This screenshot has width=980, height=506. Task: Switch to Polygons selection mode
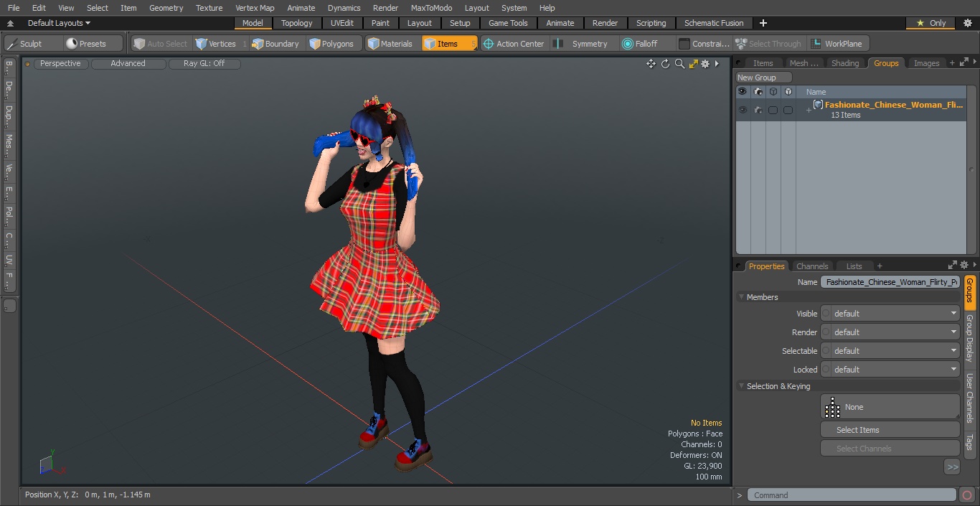click(331, 44)
